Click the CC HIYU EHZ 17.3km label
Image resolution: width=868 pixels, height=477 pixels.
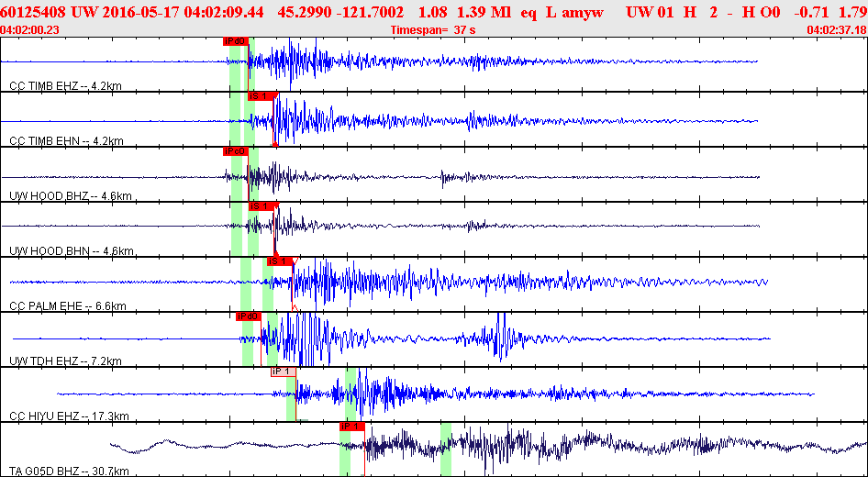69,416
